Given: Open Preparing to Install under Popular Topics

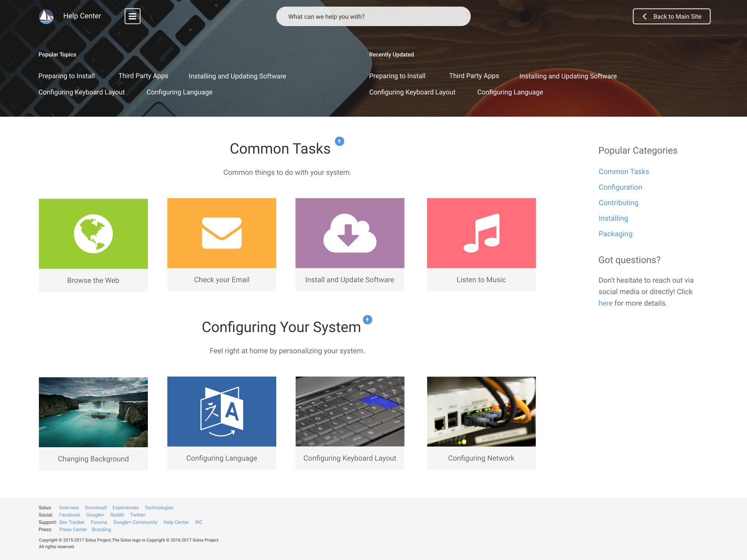Looking at the screenshot, I should tap(67, 76).
